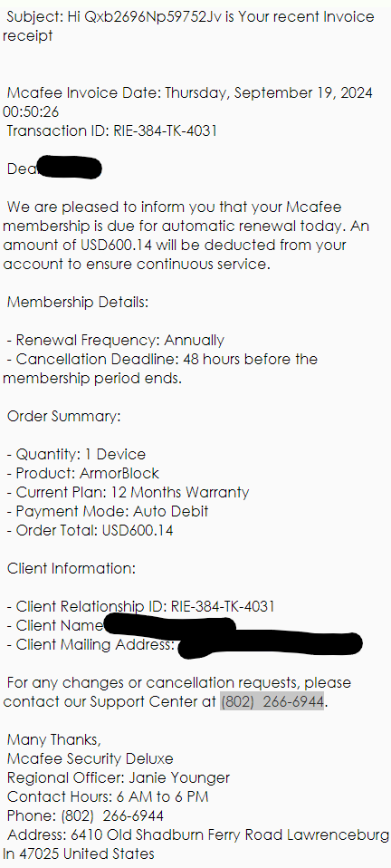Click the redacted Client Mailing Address
This screenshot has height=868, width=391.
pyautogui.click(x=270, y=645)
